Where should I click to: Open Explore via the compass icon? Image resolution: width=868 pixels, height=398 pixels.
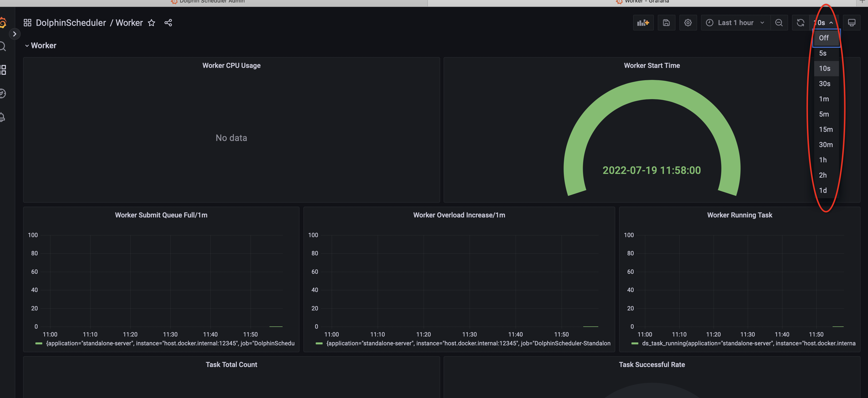pos(3,93)
